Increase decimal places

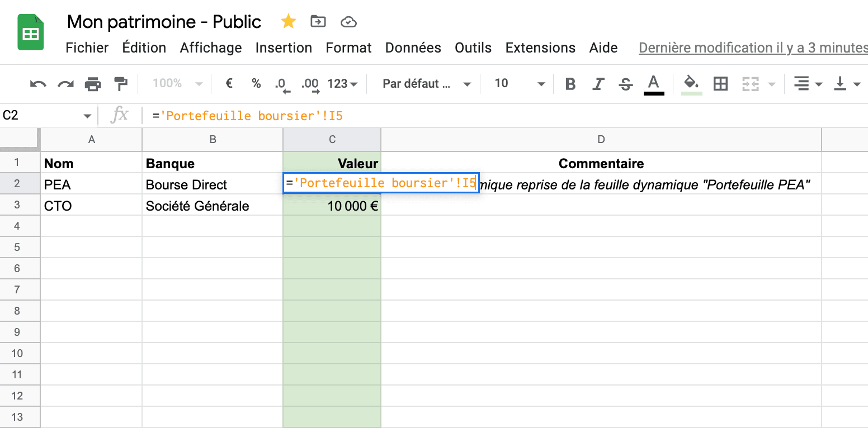click(x=310, y=84)
